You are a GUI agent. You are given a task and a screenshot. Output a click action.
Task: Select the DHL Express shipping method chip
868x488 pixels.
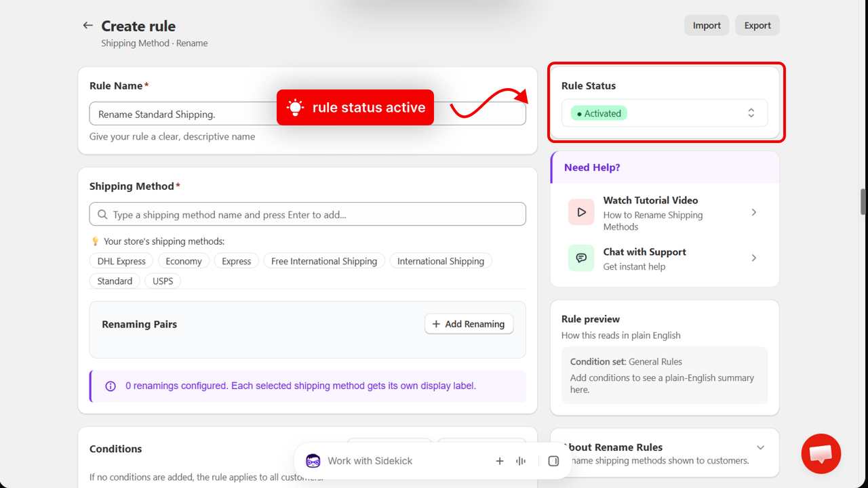coord(121,261)
